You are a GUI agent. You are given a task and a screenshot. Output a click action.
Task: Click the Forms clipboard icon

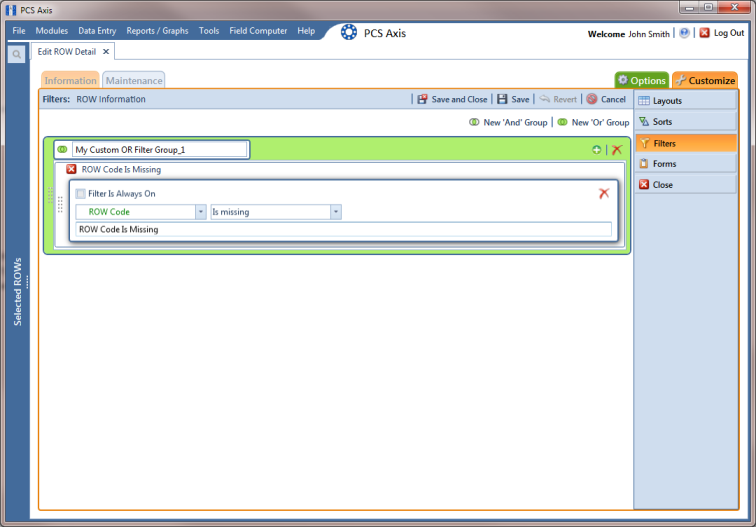point(644,163)
